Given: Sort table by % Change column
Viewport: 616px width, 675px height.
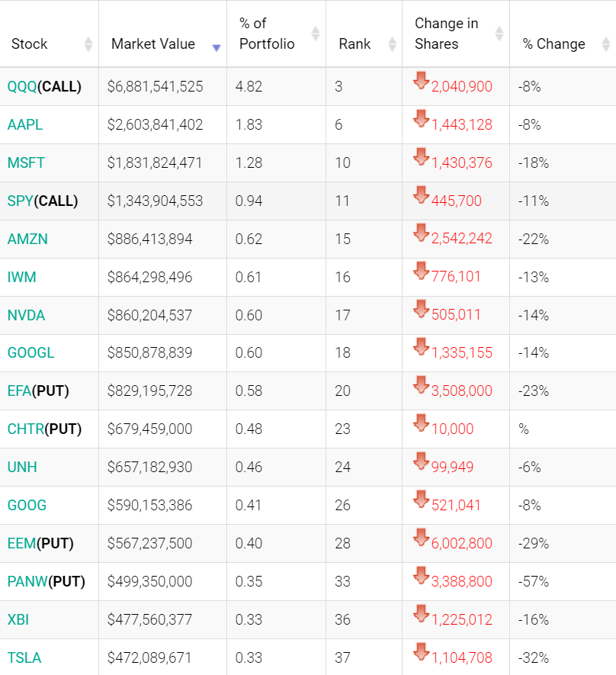Looking at the screenshot, I should point(605,44).
